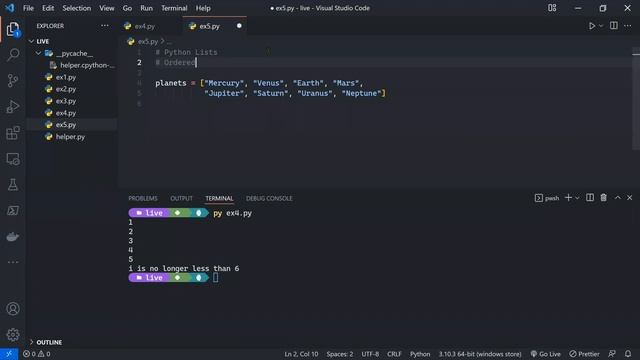Open the Selection menu
The width and height of the screenshot is (640, 360).
(77, 8)
